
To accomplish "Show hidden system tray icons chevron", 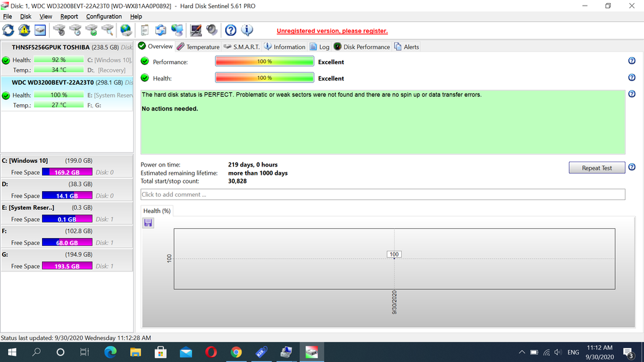I will (x=521, y=352).
